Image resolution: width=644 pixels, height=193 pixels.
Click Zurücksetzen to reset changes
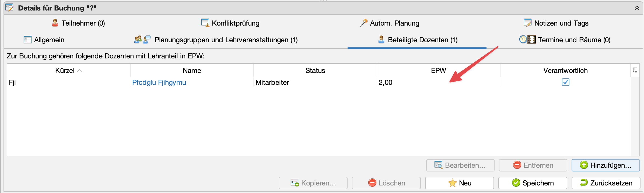point(606,183)
